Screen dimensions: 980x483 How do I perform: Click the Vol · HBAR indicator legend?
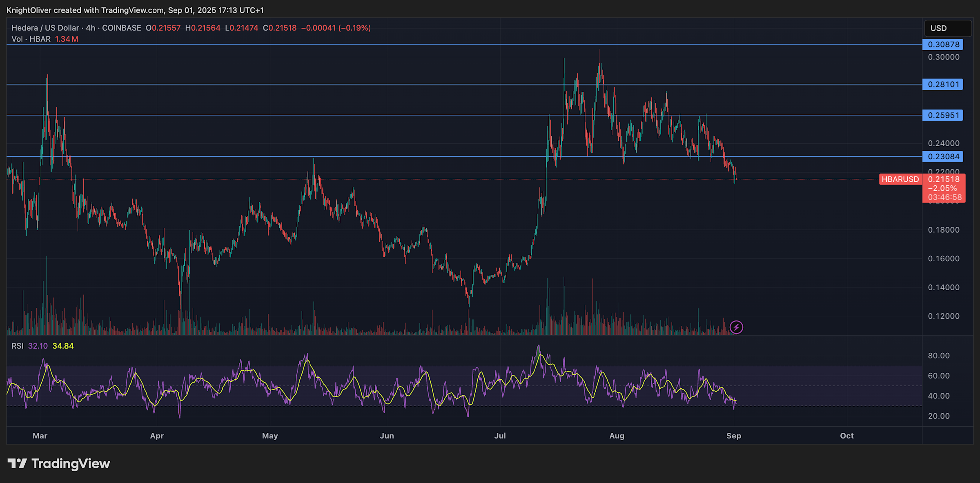(31, 39)
